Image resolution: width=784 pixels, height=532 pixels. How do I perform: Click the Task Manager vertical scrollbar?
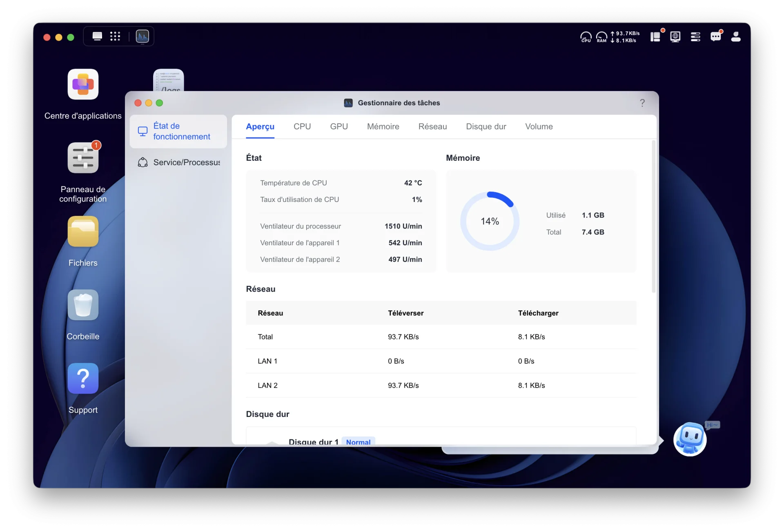(653, 216)
